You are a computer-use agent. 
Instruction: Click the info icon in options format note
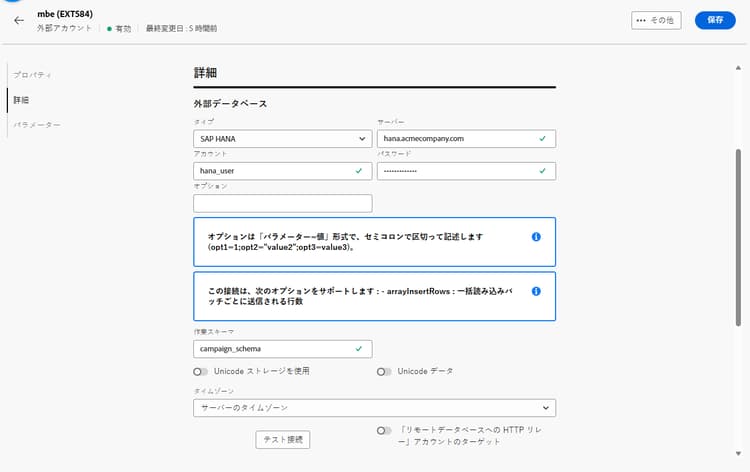click(536, 237)
